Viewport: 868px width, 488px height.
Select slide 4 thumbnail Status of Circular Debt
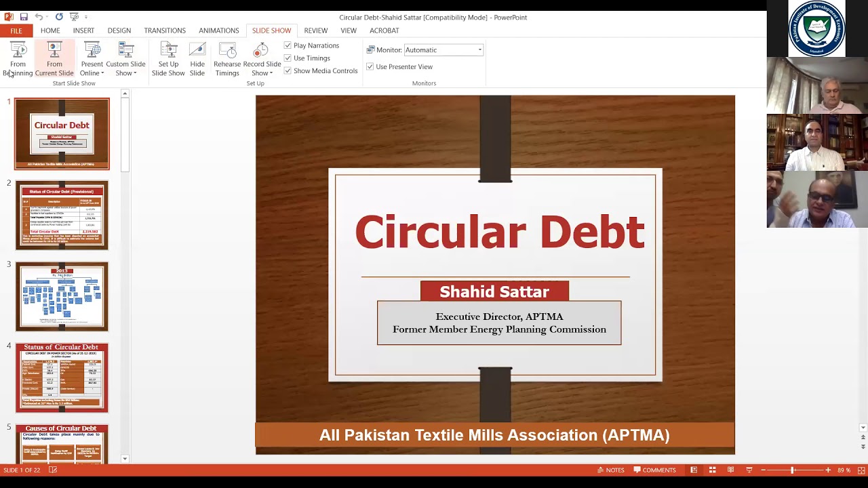point(62,378)
